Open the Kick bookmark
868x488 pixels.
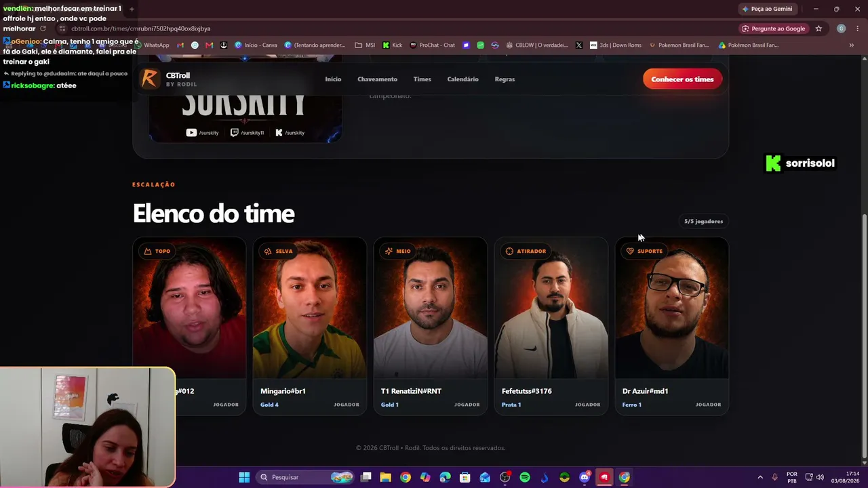392,45
